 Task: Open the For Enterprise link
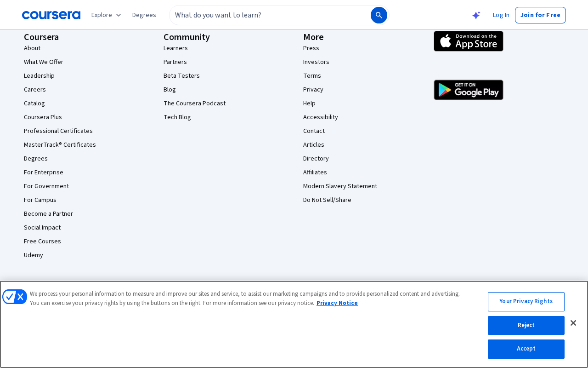point(44,172)
